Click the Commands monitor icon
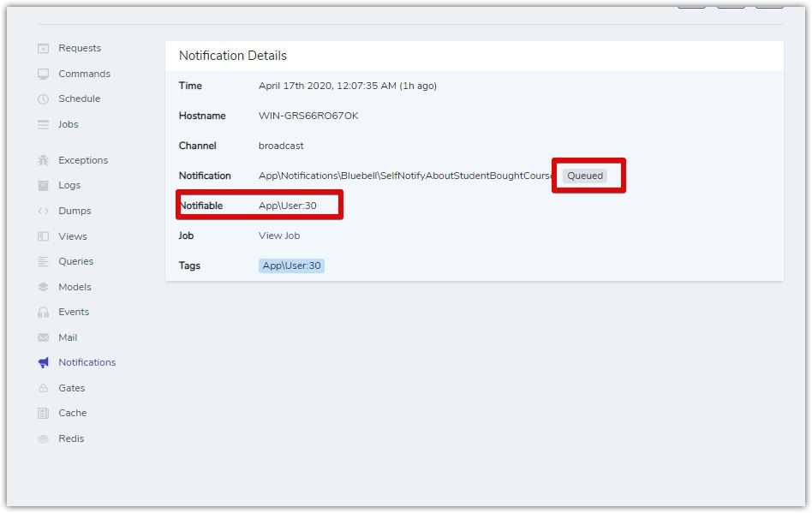 tap(43, 74)
